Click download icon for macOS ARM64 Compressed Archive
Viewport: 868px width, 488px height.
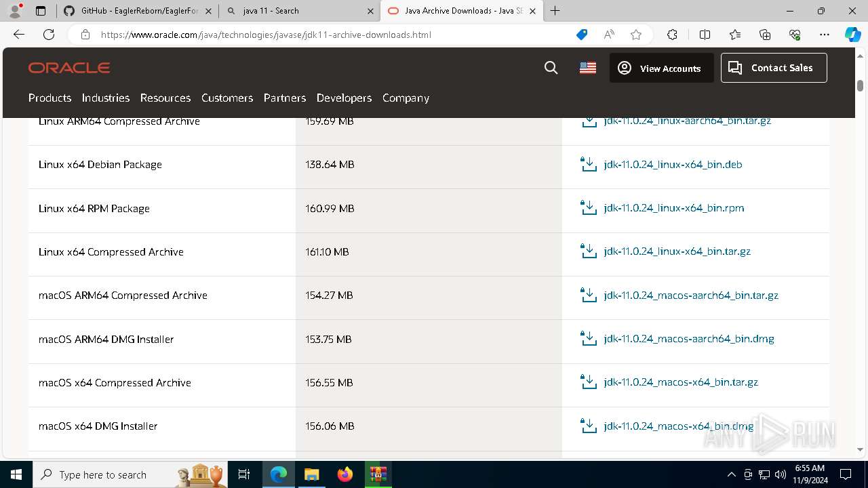tap(589, 295)
